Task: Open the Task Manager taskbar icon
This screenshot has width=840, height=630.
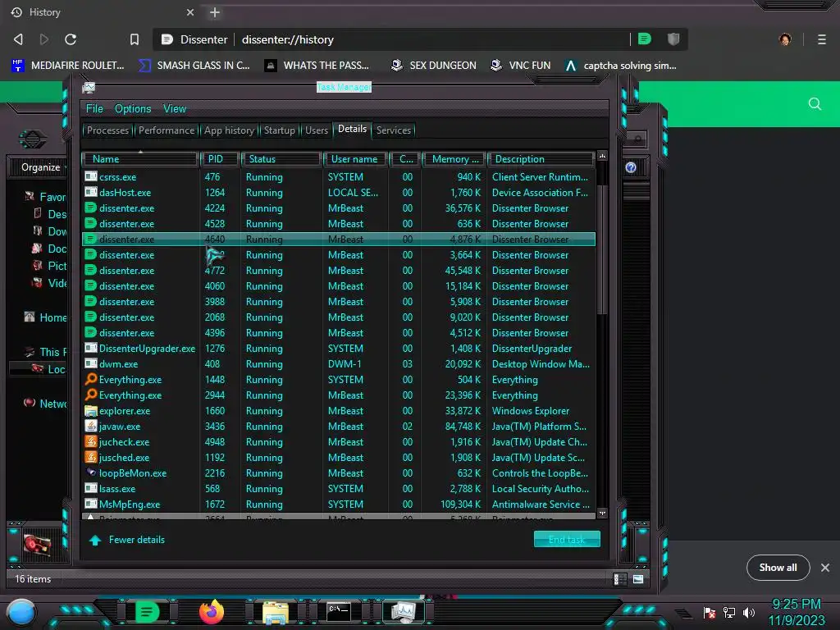Action: [404, 612]
